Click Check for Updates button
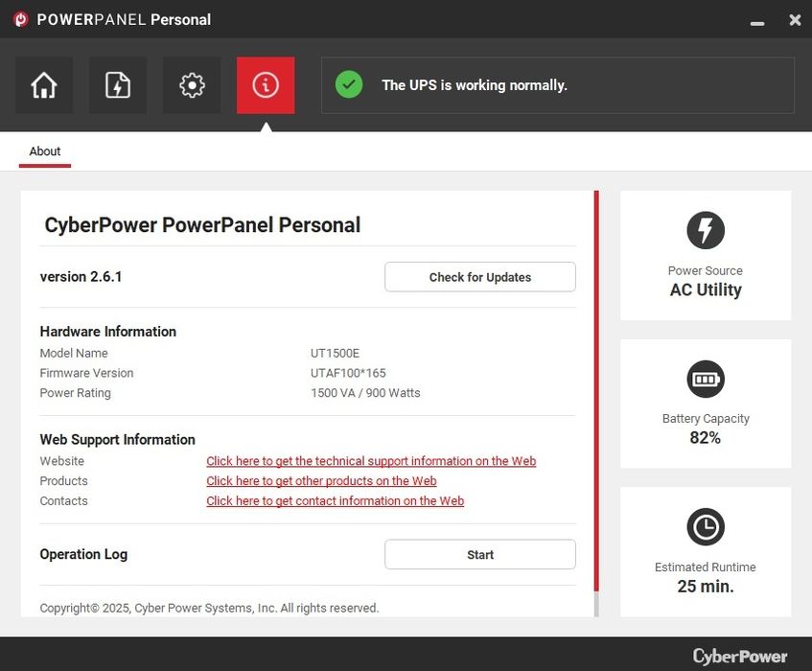Image resolution: width=812 pixels, height=671 pixels. pos(480,277)
